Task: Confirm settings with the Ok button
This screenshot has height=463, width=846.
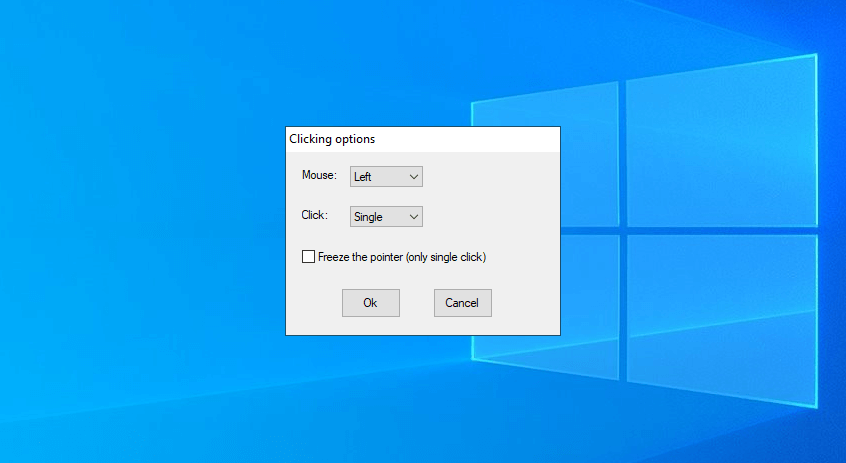Action: 371,303
